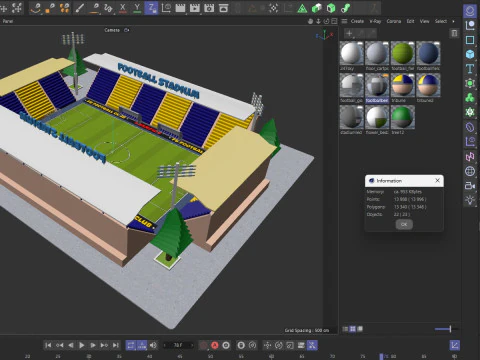
Task: Go to previous keyframe
Action: tap(59, 345)
